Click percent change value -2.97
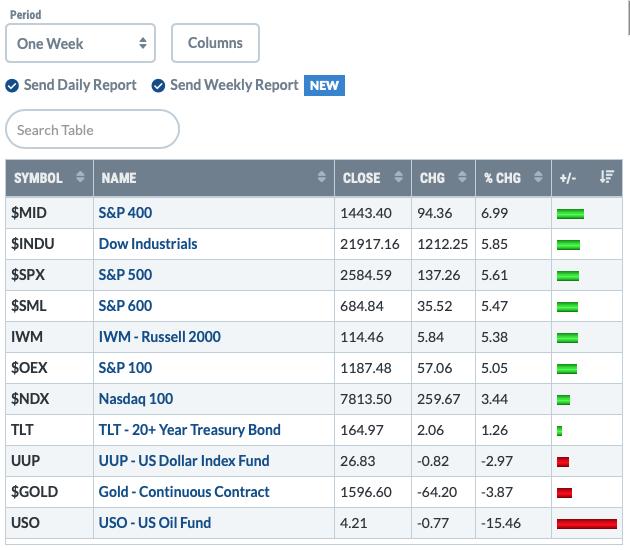The width and height of the screenshot is (630, 550). (x=497, y=461)
